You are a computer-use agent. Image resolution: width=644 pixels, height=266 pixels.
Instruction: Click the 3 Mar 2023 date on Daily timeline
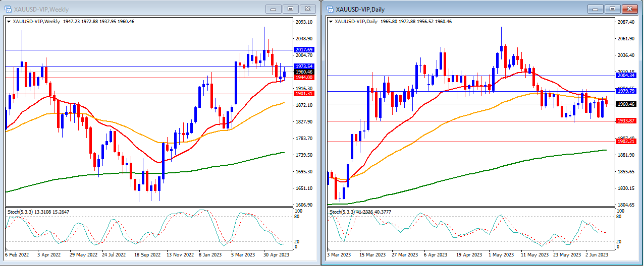pos(339,255)
